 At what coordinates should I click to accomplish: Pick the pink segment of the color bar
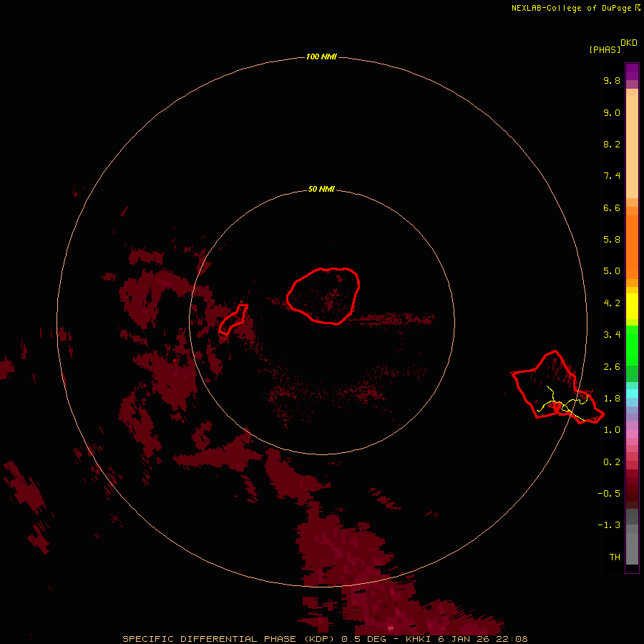click(x=632, y=434)
